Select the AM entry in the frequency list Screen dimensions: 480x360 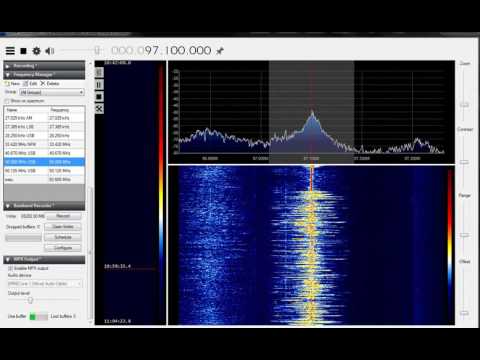(44, 118)
